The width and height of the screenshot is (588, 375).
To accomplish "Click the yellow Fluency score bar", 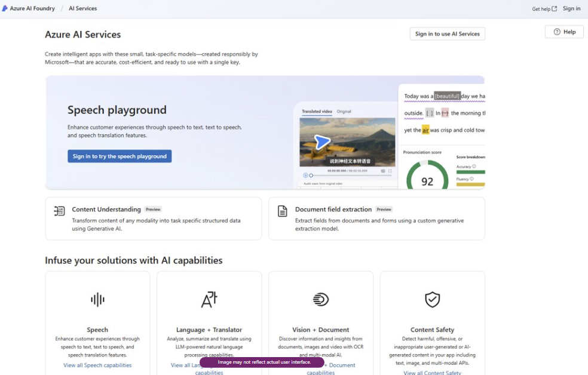I will click(x=471, y=185).
